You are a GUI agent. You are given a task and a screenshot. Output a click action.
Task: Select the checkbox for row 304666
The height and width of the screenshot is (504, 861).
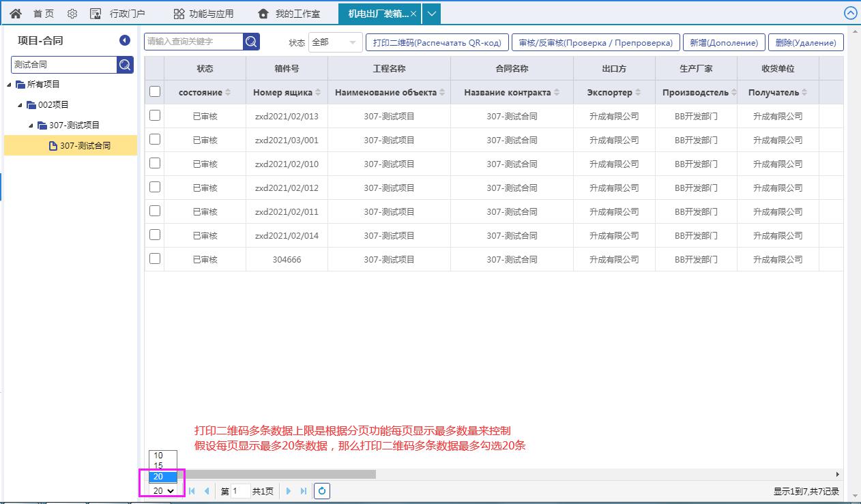[155, 259]
